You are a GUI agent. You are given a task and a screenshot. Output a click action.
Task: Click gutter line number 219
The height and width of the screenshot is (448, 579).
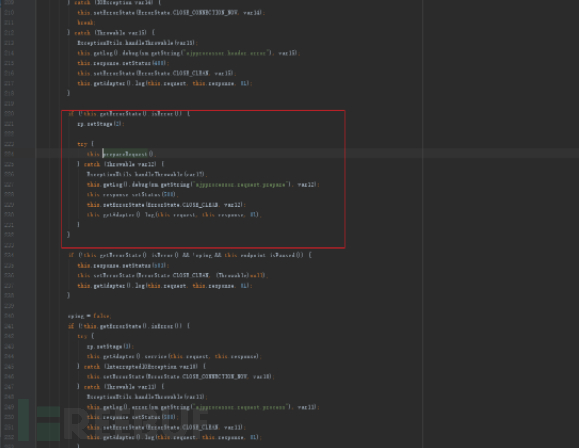[x=9, y=104]
